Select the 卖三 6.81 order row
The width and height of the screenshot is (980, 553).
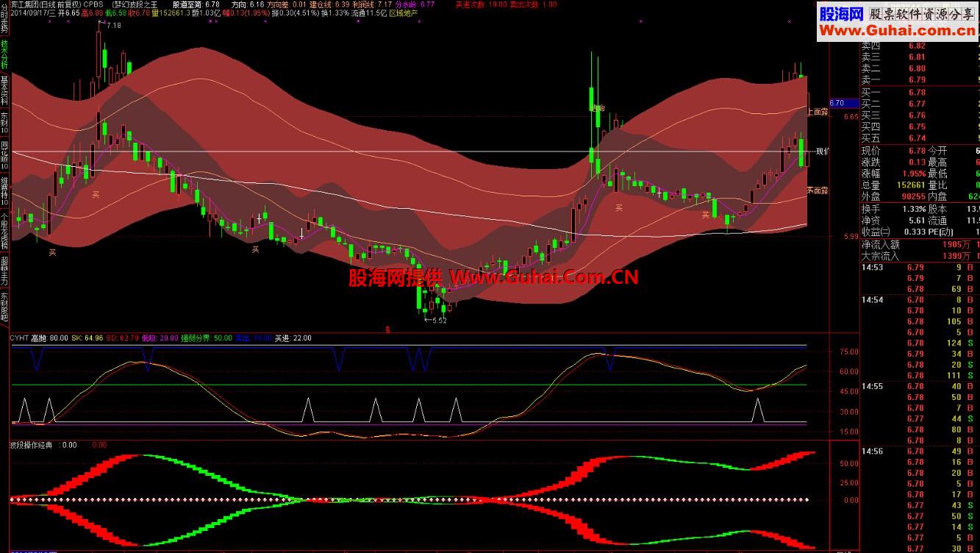pos(920,57)
